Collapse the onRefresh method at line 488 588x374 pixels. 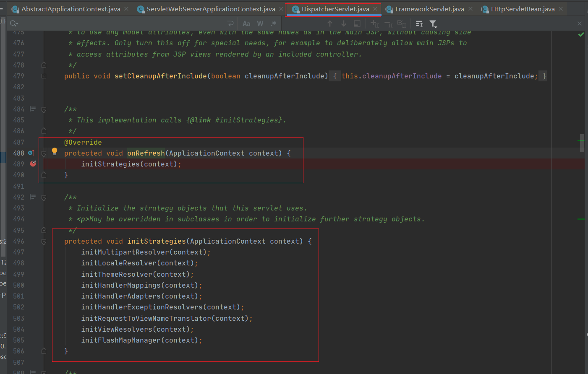[44, 153]
